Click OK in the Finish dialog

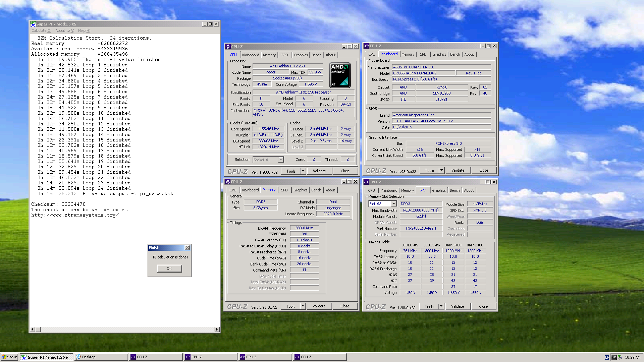coord(169,268)
